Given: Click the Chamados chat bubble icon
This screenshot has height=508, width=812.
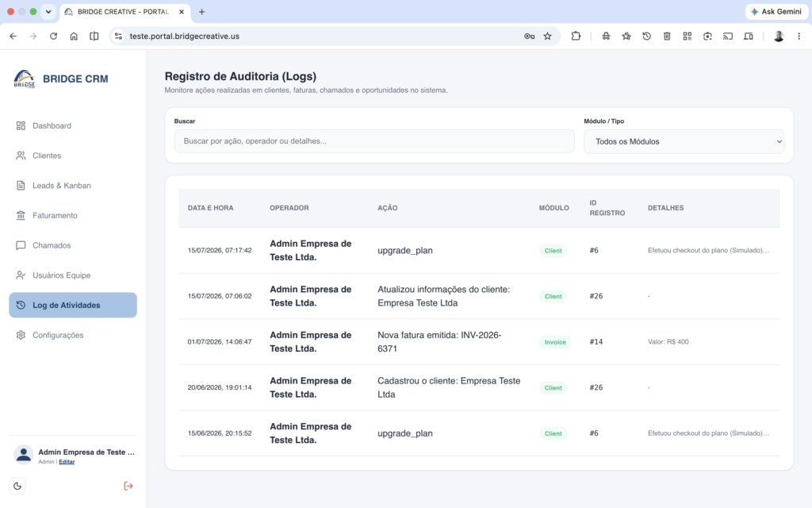Looking at the screenshot, I should [x=21, y=245].
